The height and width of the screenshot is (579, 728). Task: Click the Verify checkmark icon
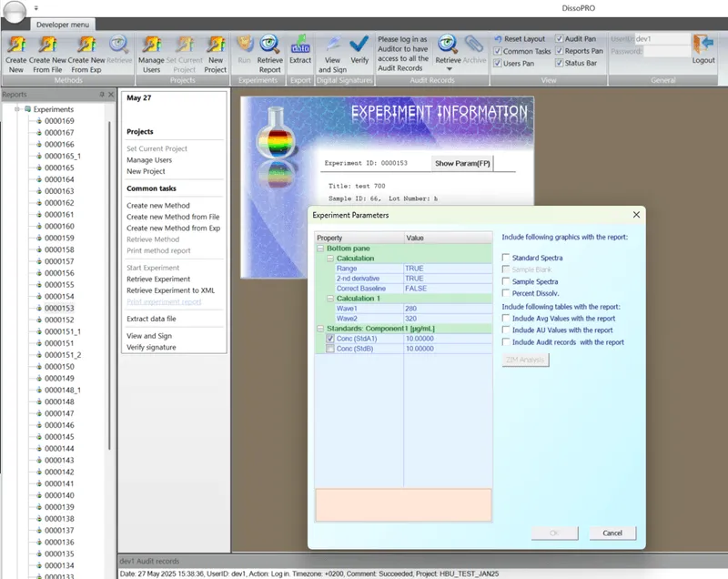[359, 45]
